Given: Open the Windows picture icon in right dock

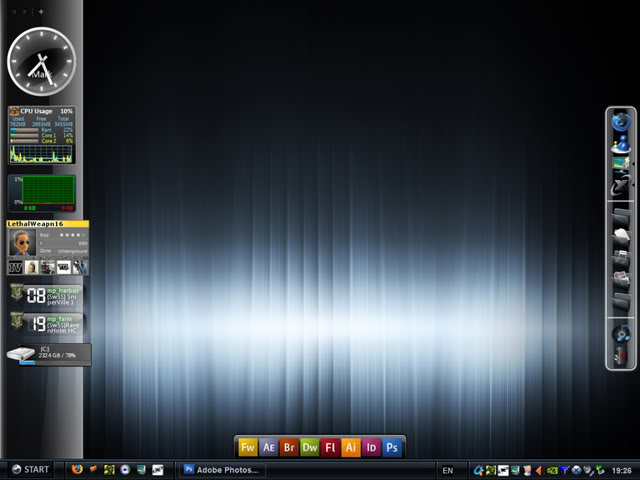Looking at the screenshot, I should 621,164.
